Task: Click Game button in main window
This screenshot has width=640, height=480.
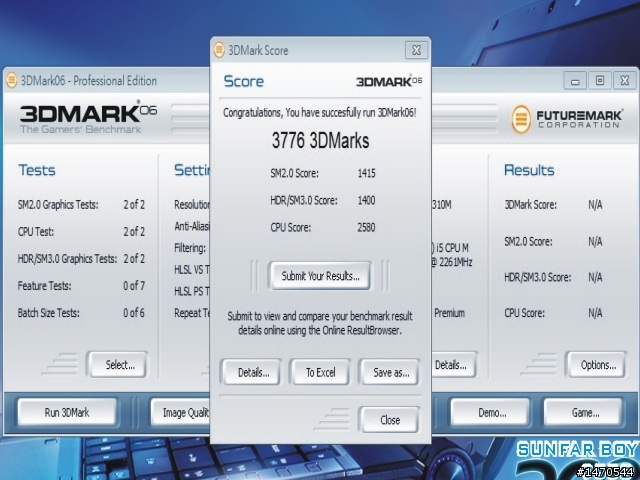Action: (x=583, y=412)
